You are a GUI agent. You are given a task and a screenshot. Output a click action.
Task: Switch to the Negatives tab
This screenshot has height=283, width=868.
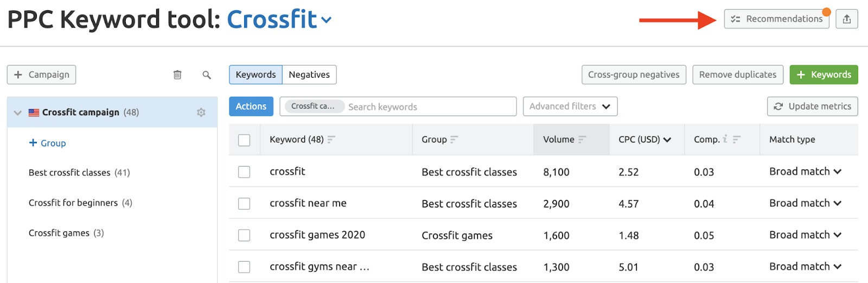pos(309,74)
